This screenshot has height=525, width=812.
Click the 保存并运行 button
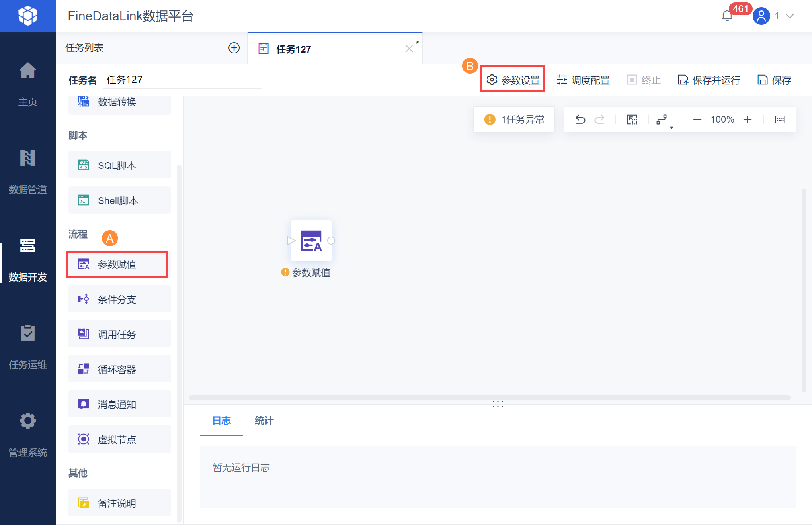click(709, 80)
